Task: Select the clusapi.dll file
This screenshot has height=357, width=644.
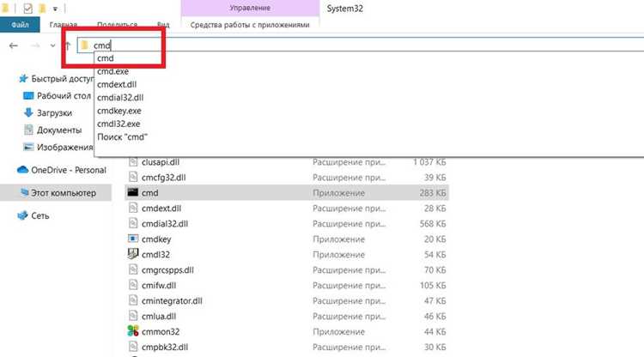Action: tap(161, 162)
